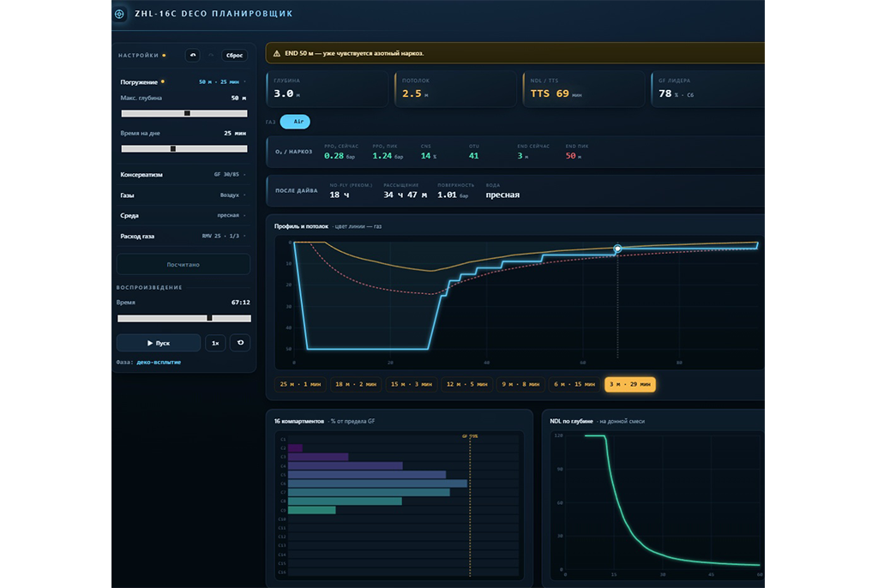Expand the Среда пресная setting
Viewport: 878px width, 588px height.
183,216
